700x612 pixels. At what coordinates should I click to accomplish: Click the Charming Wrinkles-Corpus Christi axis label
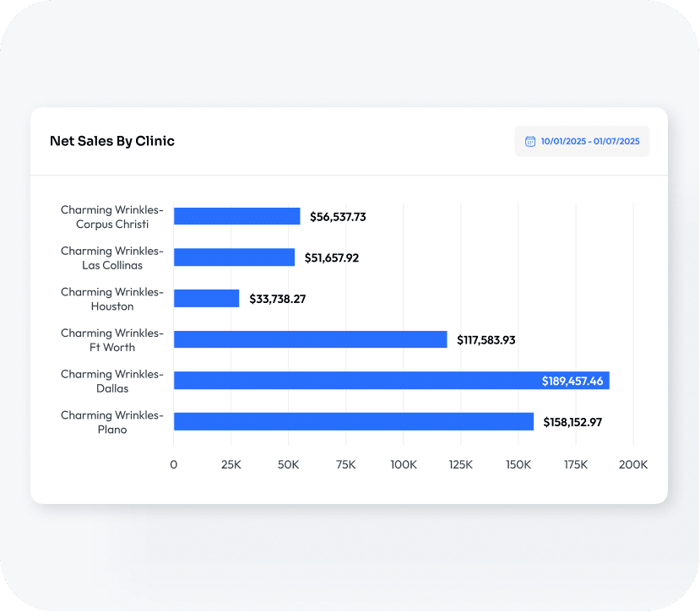pos(111,217)
